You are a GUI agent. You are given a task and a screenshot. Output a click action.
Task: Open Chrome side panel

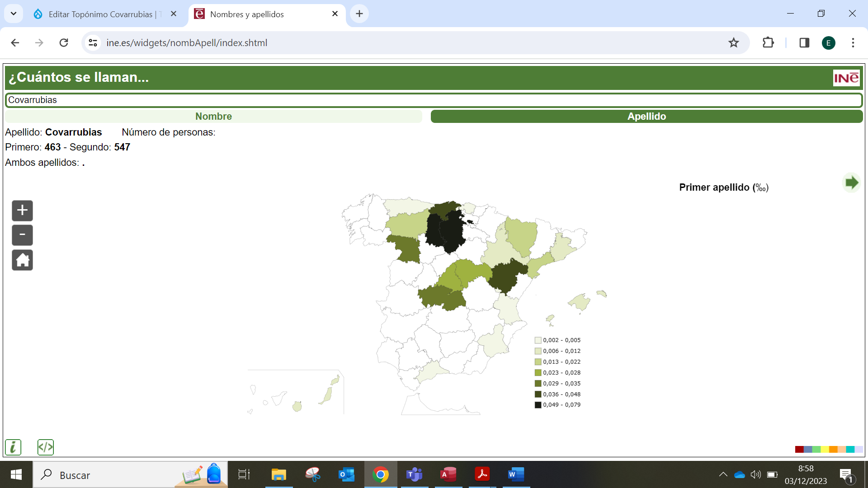pos(804,43)
